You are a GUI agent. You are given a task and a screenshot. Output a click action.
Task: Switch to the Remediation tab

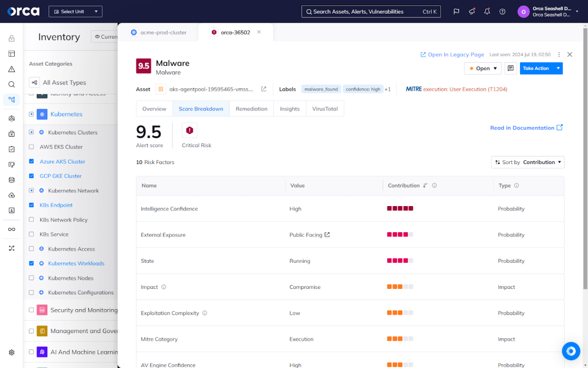tap(251, 108)
